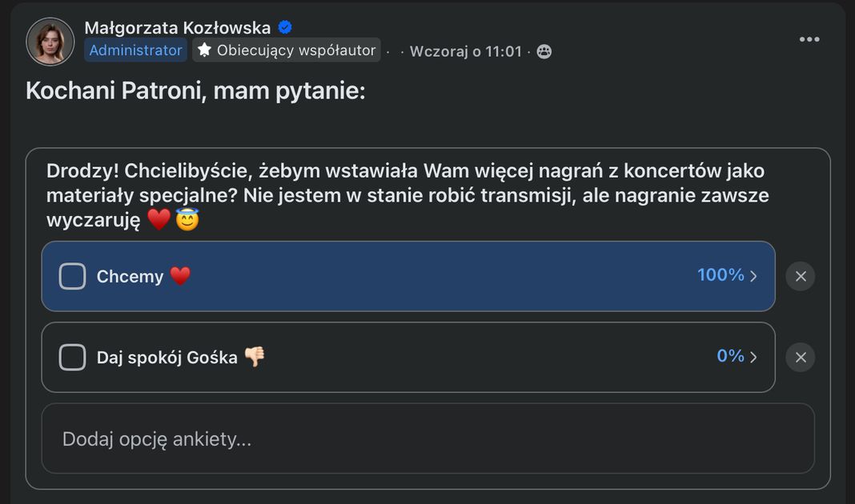855x504 pixels.
Task: Click the star icon on the contributor badge
Action: pos(204,50)
